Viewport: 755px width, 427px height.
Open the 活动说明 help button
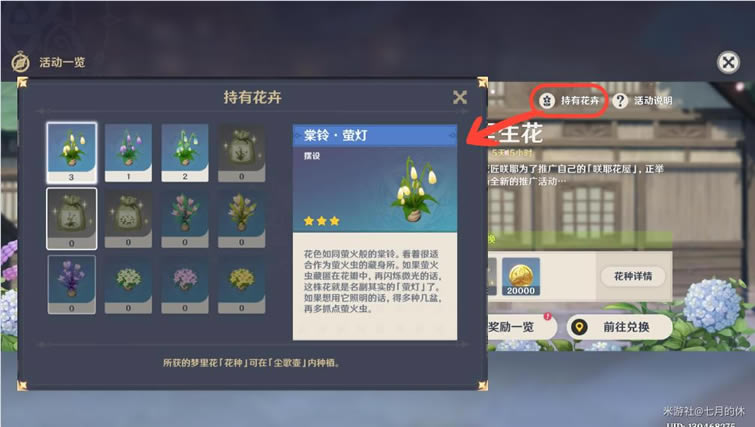pos(643,101)
